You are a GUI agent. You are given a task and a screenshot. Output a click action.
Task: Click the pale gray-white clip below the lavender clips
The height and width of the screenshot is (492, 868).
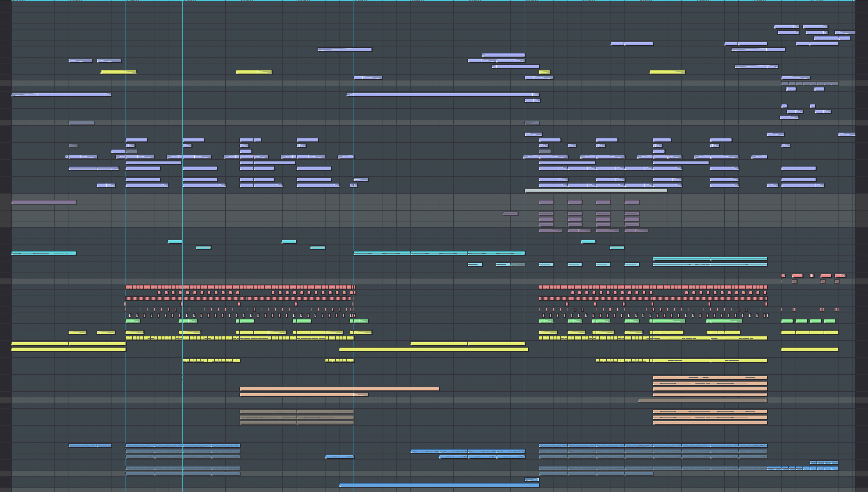(596, 191)
